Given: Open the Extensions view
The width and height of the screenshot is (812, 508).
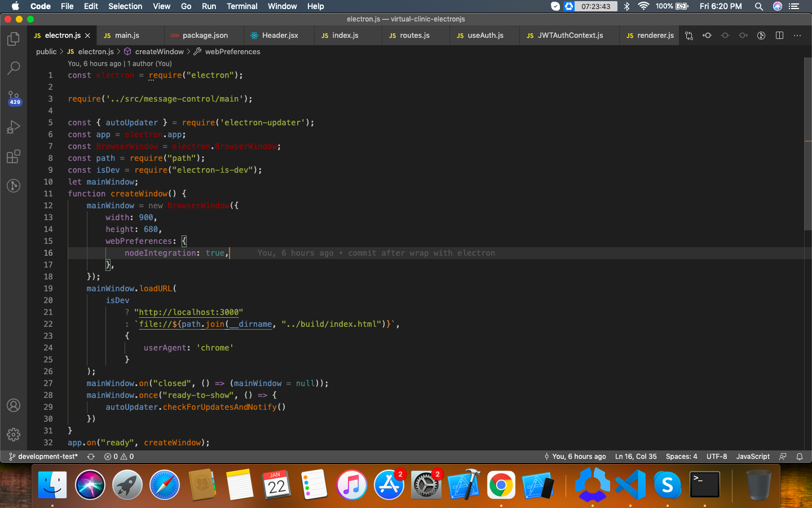Looking at the screenshot, I should click(14, 156).
